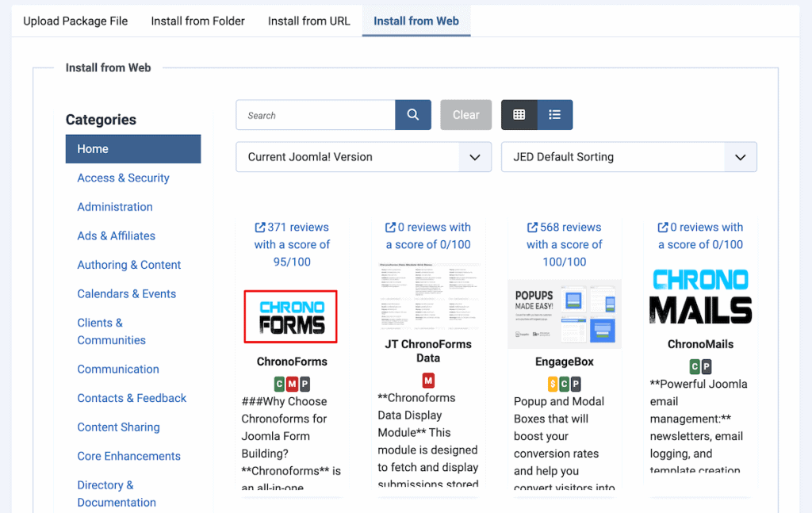The width and height of the screenshot is (812, 513).
Task: Open Authoring & Content category
Action: coord(129,265)
